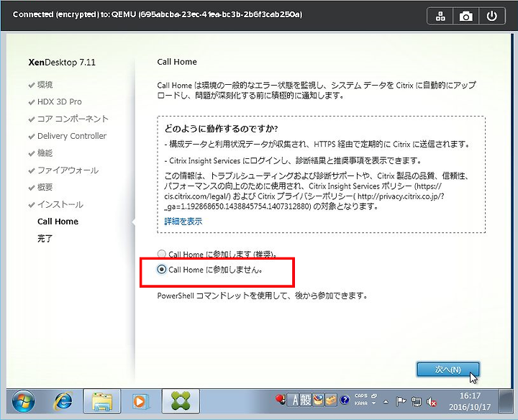The width and height of the screenshot is (518, 420).
Task: Click the 'どのように動作するのですか?' heading
Action: pyautogui.click(x=221, y=129)
